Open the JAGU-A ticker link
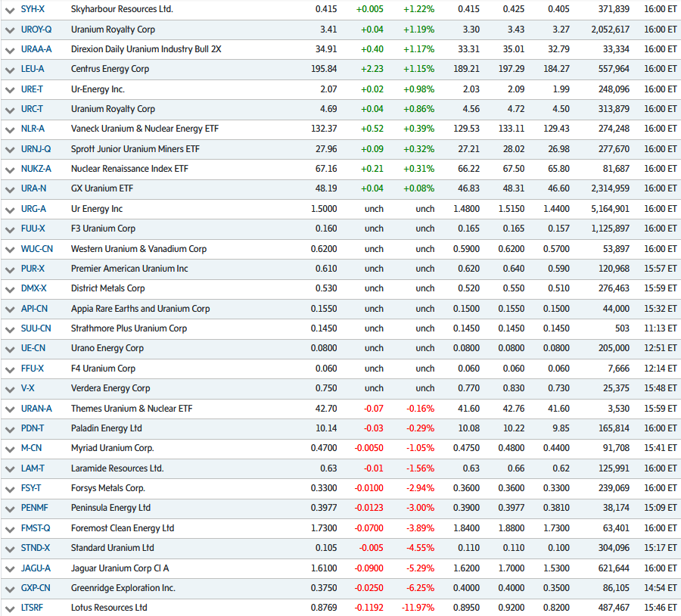 pyautogui.click(x=36, y=568)
